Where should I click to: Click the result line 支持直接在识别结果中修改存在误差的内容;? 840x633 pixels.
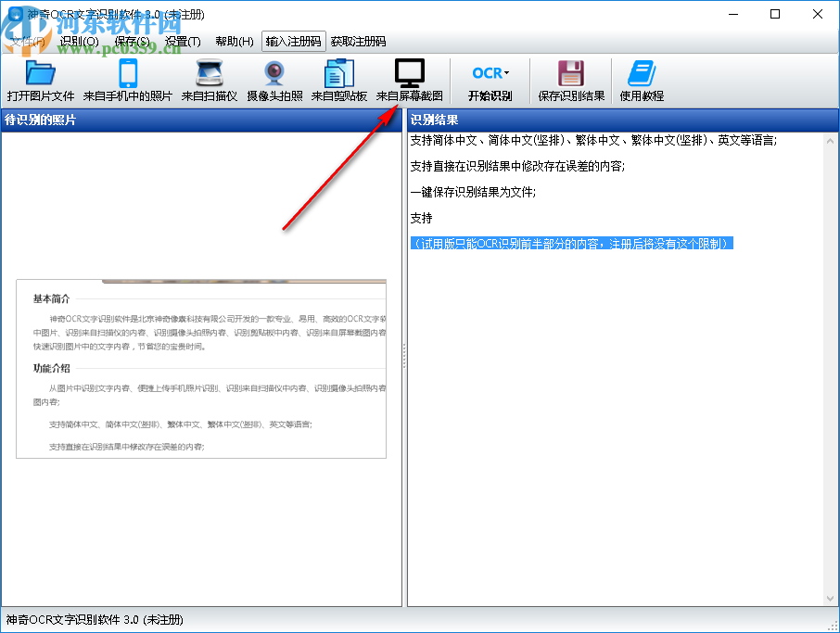coord(517,166)
